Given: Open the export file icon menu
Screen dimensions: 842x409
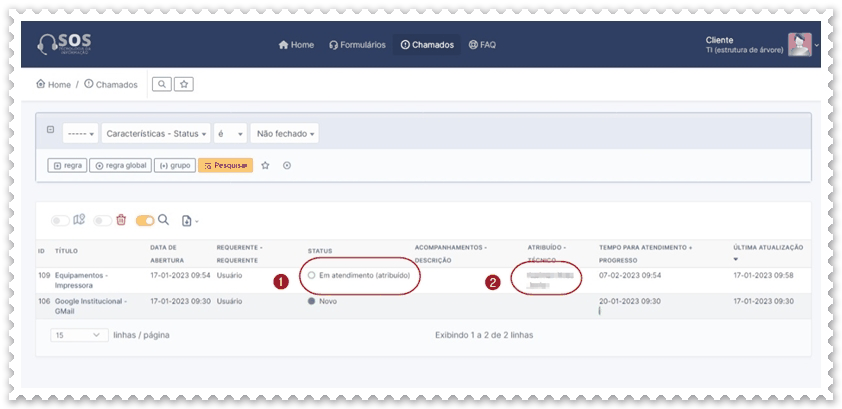Looking at the screenshot, I should point(190,220).
